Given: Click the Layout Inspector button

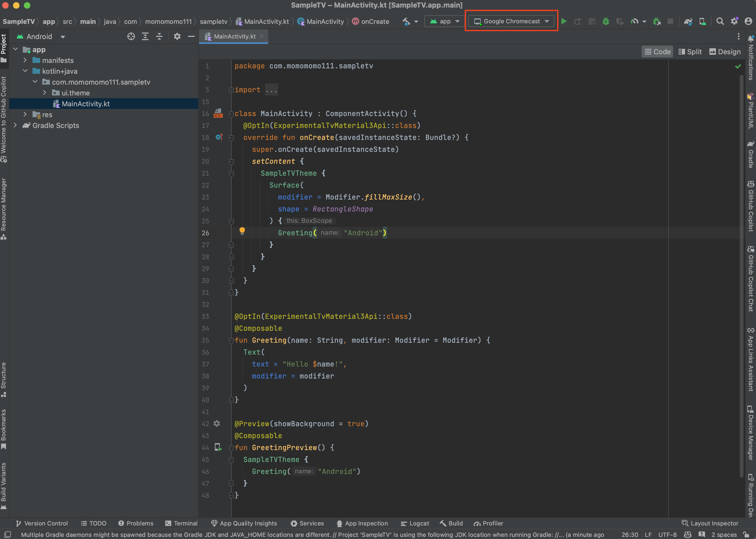Looking at the screenshot, I should point(710,523).
